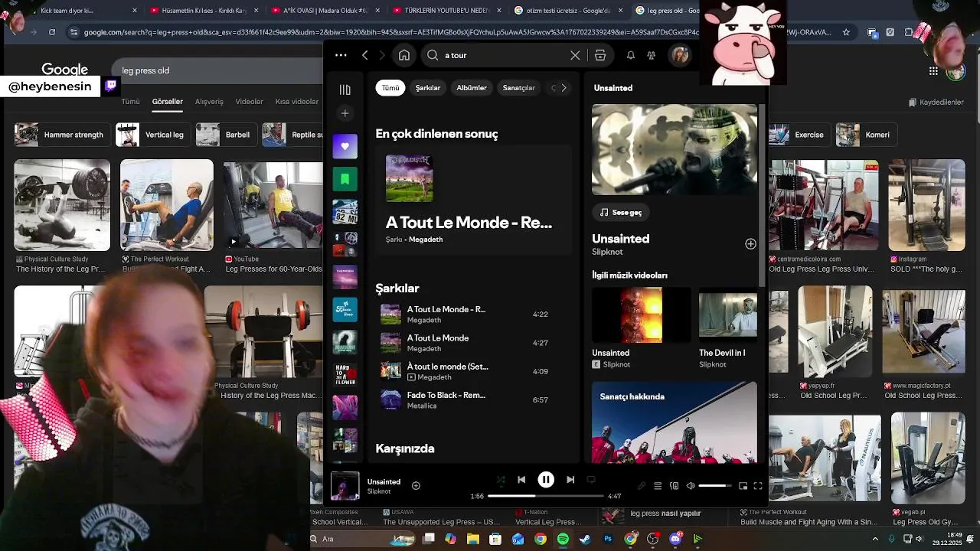Viewport: 980px width, 551px height.
Task: Clear the Spotify search query
Action: 575,55
